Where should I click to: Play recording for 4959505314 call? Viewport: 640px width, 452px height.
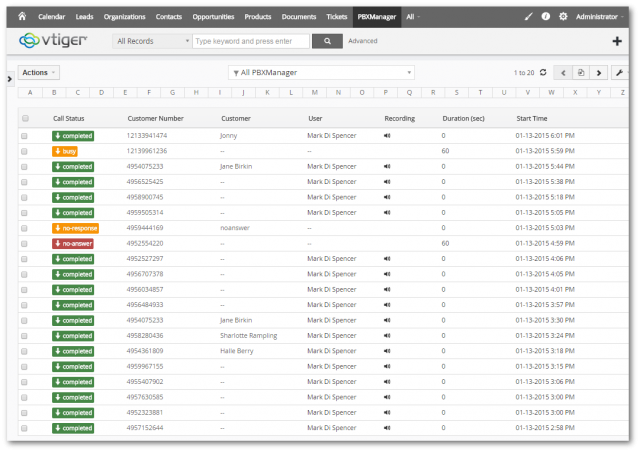coord(387,213)
